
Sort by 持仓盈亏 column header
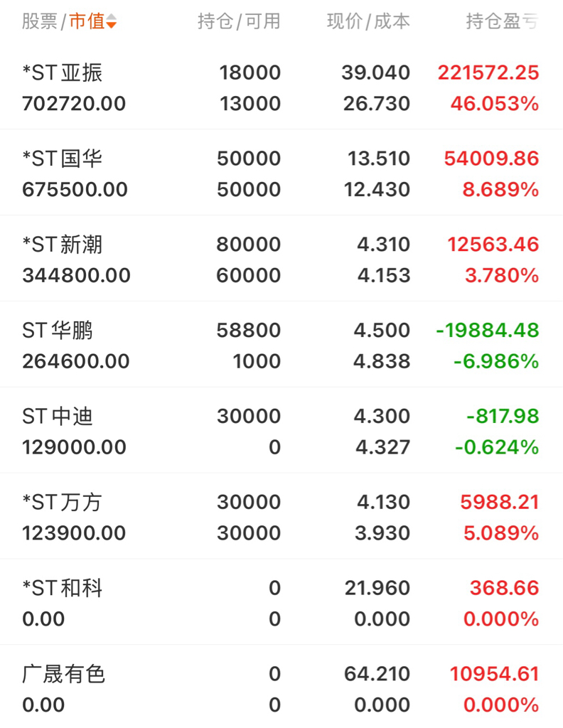(502, 21)
